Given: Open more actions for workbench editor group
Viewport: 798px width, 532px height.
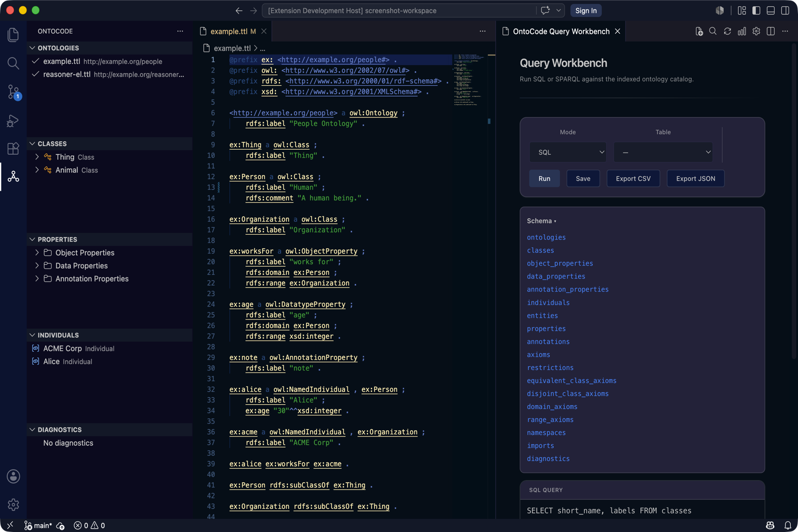Looking at the screenshot, I should pyautogui.click(x=785, y=32).
